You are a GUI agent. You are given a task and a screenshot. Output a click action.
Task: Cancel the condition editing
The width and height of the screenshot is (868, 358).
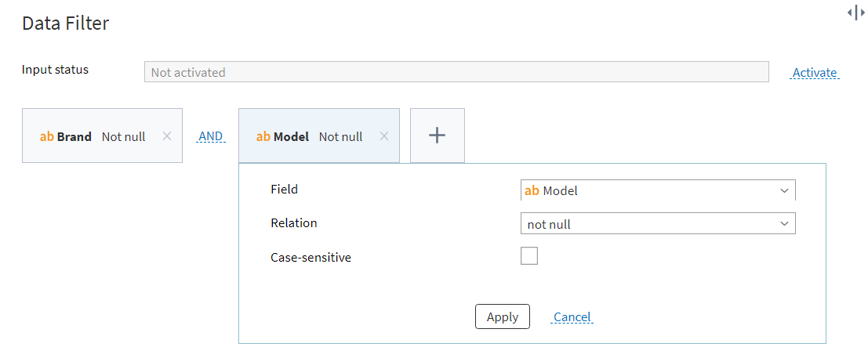pyautogui.click(x=572, y=317)
